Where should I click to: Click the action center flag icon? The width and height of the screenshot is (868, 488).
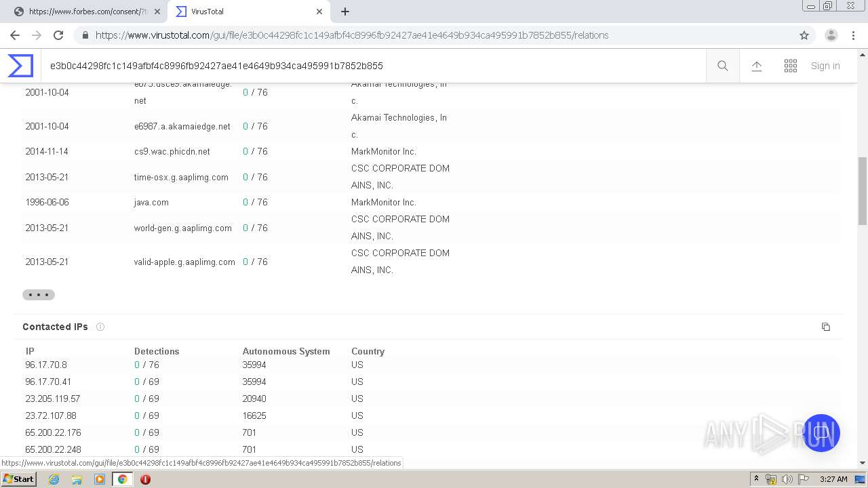[x=804, y=479]
